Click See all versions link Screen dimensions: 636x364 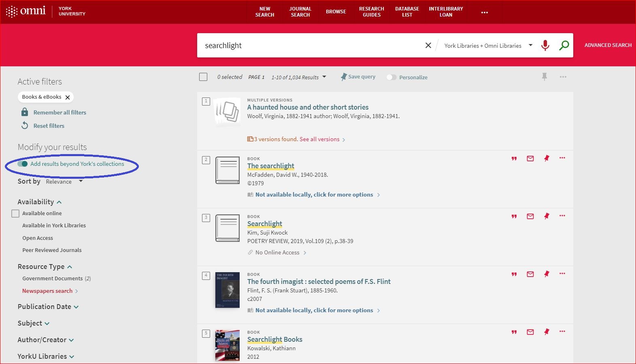319,139
